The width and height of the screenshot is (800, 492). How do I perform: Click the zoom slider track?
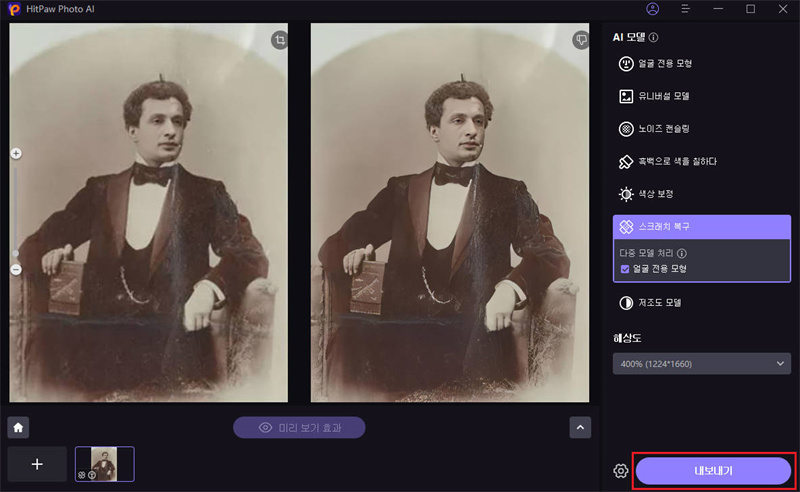coord(16,211)
